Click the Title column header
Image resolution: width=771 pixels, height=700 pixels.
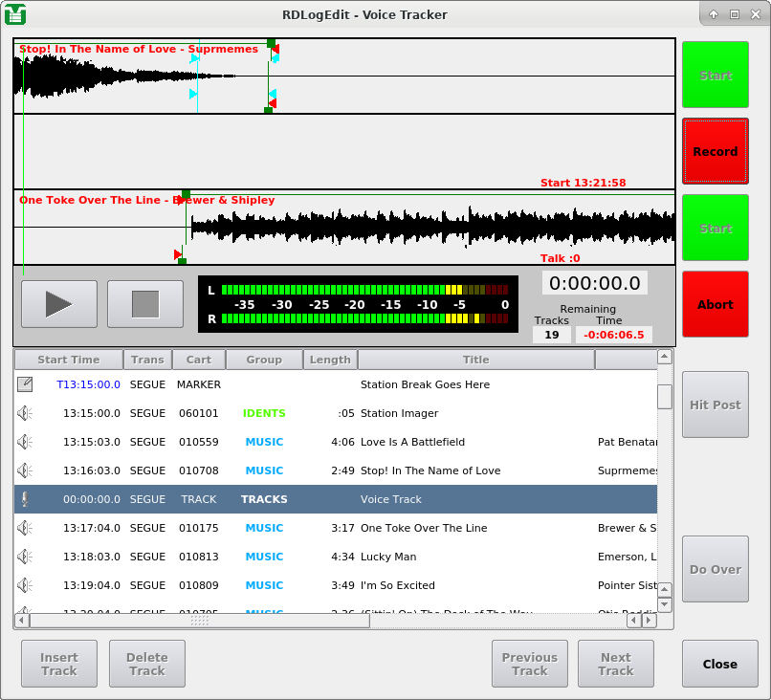click(x=475, y=360)
